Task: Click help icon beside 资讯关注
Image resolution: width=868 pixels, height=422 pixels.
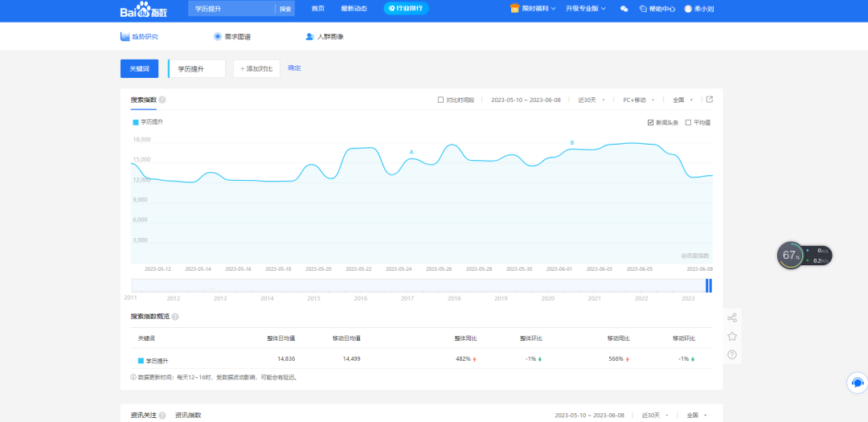Action: (x=162, y=416)
